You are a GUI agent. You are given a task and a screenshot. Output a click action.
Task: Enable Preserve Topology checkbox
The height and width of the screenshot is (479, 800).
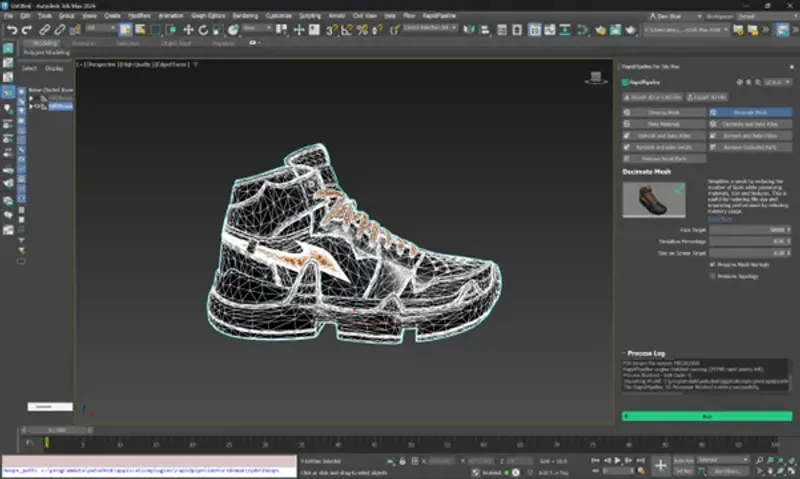(712, 276)
